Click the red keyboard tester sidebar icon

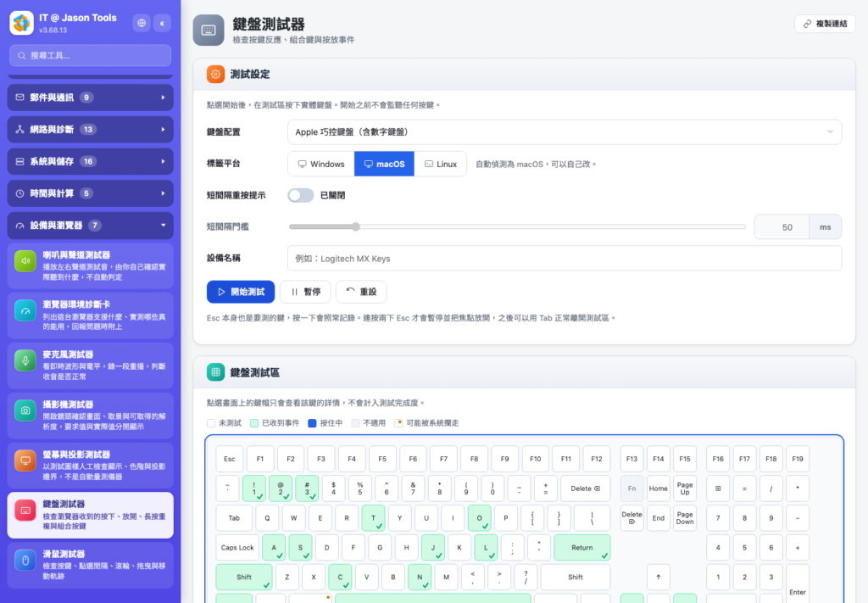click(25, 510)
